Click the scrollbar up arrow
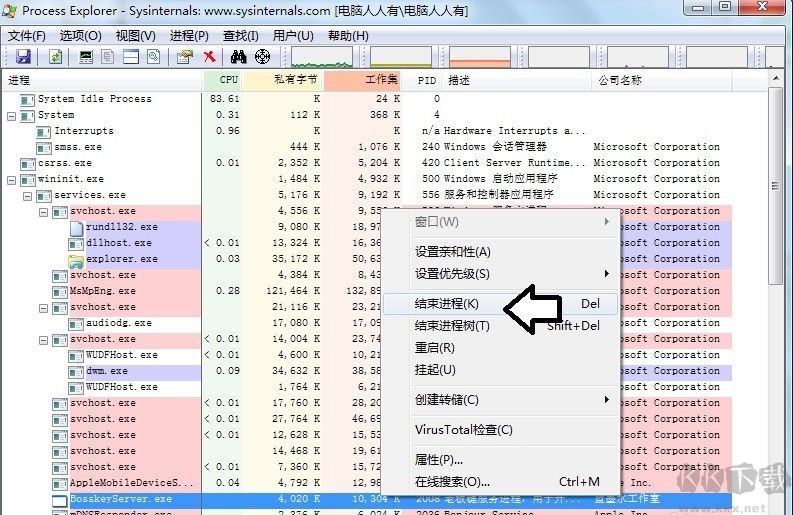The width and height of the screenshot is (793, 515). pos(775,79)
